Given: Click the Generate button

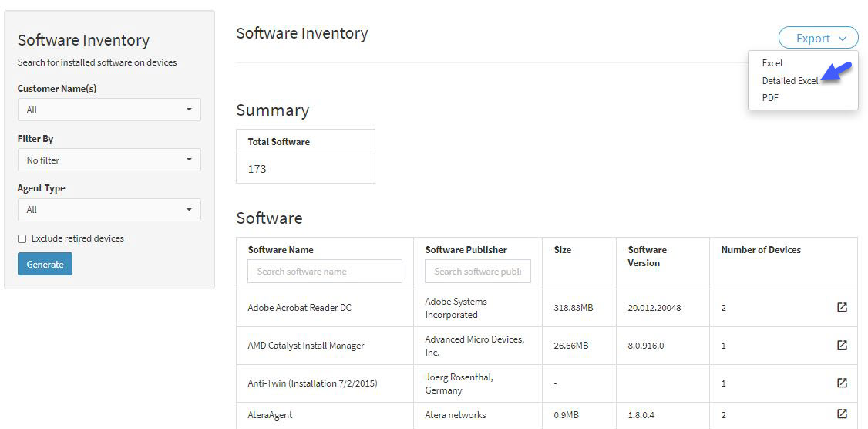Looking at the screenshot, I should (x=45, y=265).
